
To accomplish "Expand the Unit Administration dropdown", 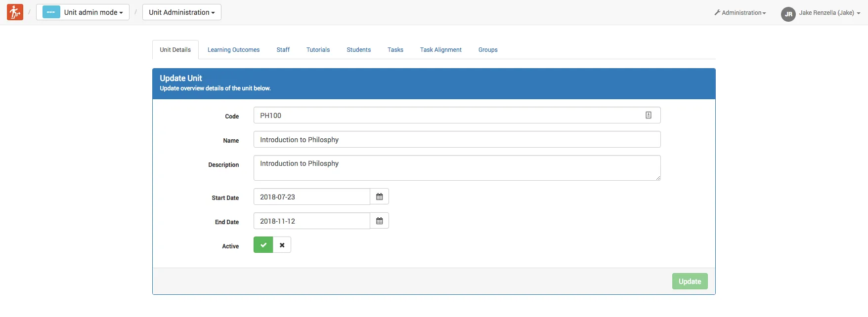I will tap(182, 12).
